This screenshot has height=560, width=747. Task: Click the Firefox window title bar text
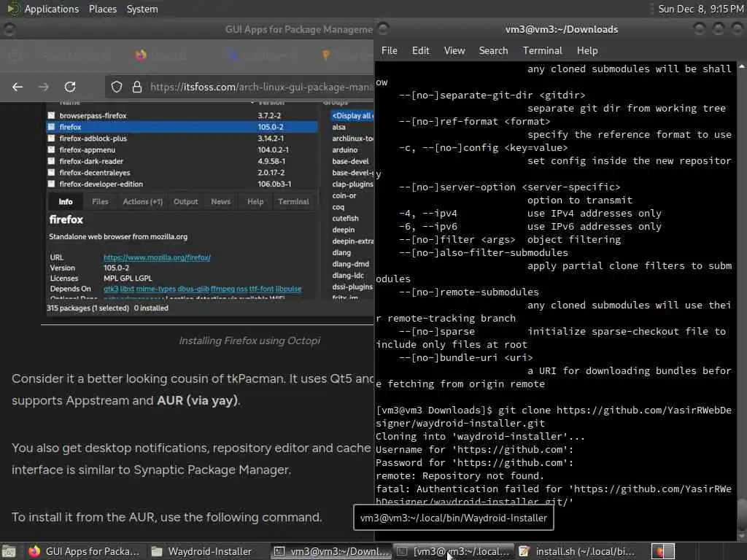(298, 29)
